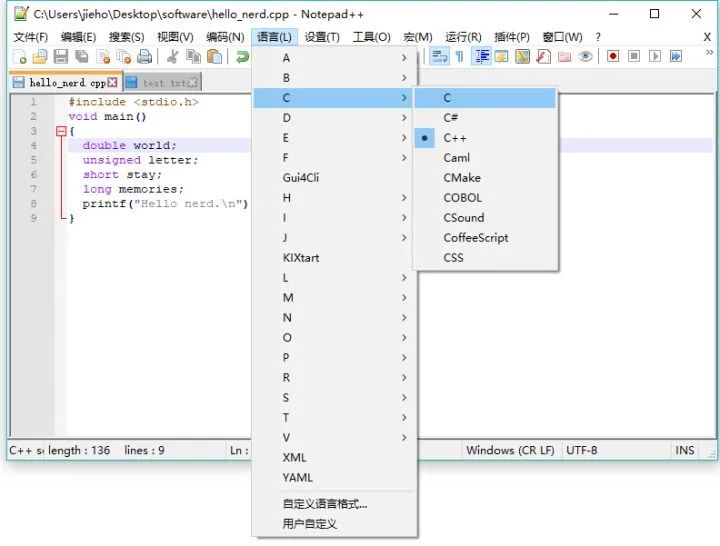This screenshot has width=720, height=546.
Task: Select C# language in submenu
Action: pos(485,118)
